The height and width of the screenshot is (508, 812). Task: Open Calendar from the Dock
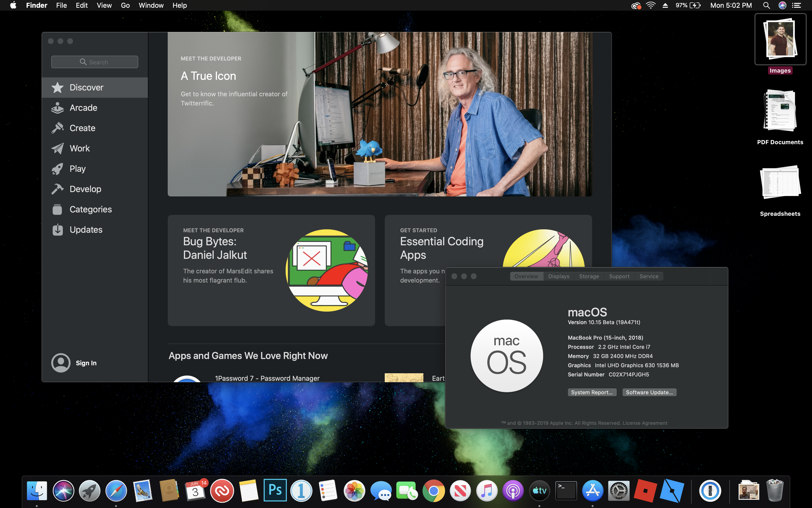pyautogui.click(x=196, y=491)
